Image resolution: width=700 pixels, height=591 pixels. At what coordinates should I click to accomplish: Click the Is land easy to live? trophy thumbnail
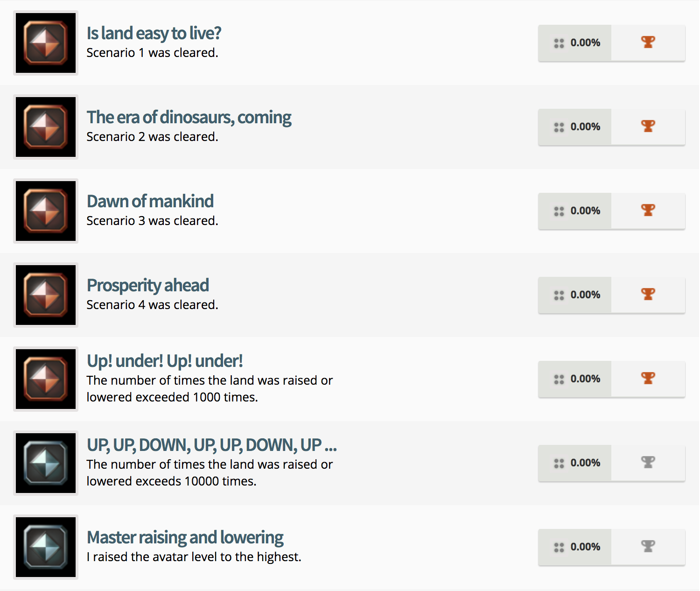click(46, 43)
